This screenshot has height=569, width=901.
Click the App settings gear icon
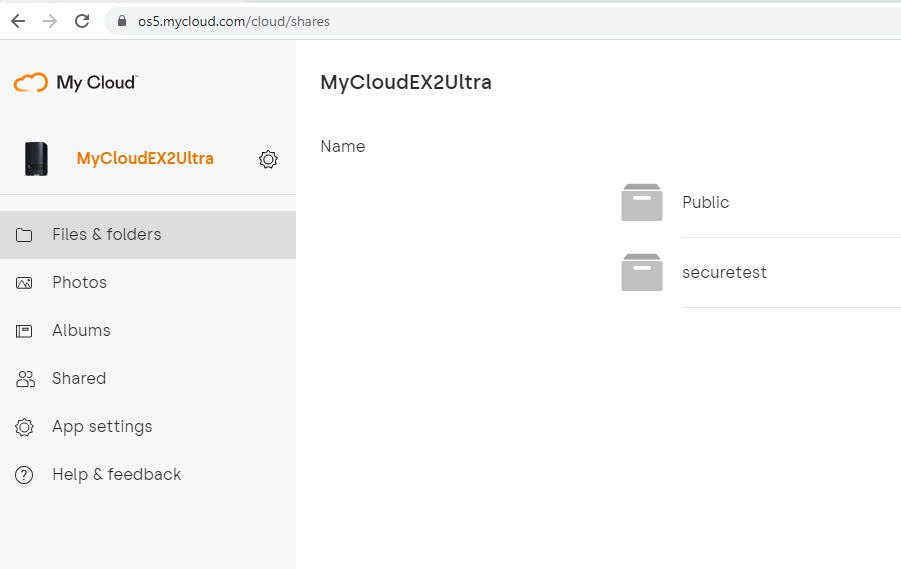[x=24, y=427]
